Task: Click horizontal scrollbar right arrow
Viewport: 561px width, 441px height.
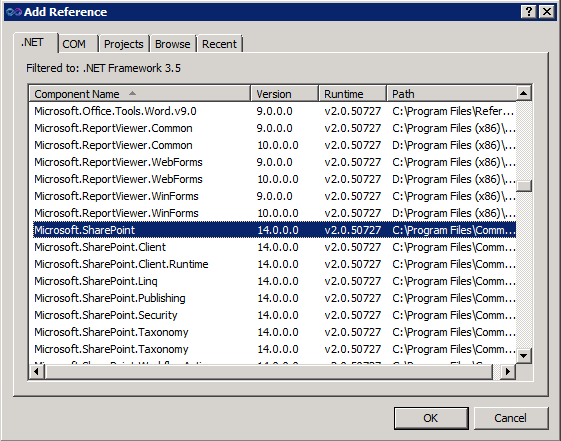Action: (x=508, y=371)
